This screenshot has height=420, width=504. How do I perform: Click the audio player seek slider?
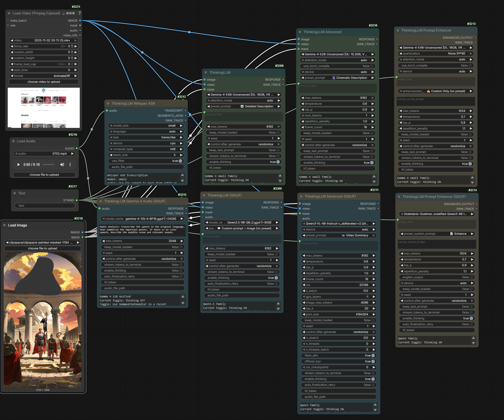(x=49, y=164)
